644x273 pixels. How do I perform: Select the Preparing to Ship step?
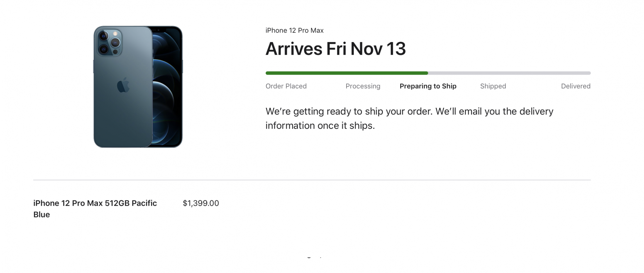coord(428,86)
